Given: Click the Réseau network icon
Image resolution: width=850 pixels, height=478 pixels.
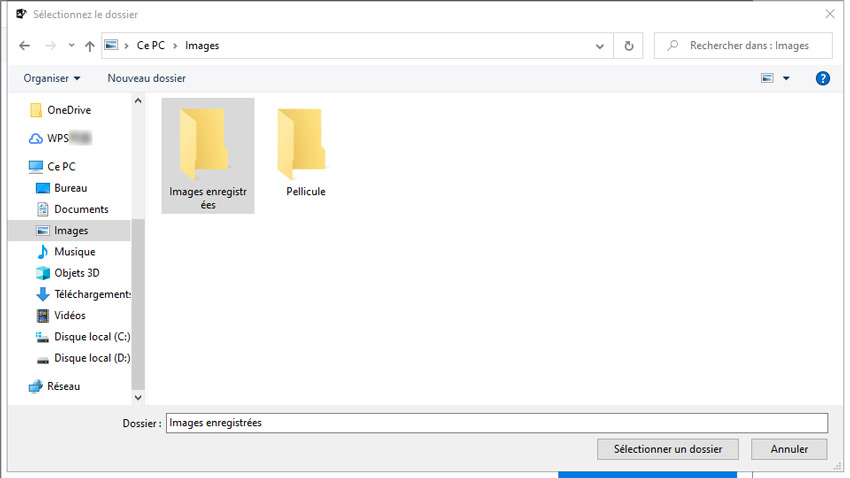Looking at the screenshot, I should [36, 386].
